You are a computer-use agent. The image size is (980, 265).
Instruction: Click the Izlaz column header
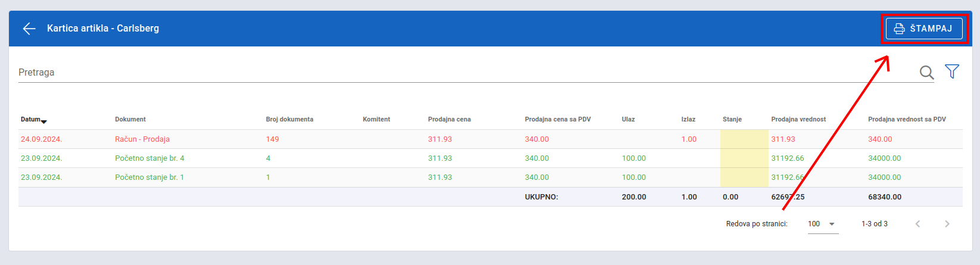pos(688,120)
